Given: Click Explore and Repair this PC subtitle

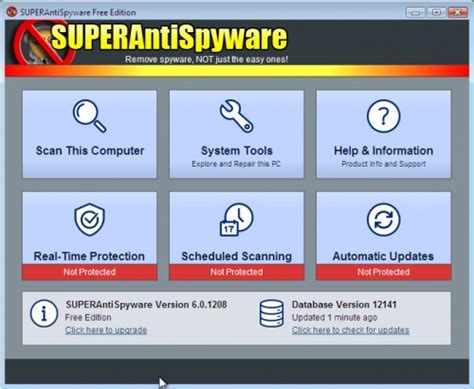Looking at the screenshot, I should (x=236, y=164).
